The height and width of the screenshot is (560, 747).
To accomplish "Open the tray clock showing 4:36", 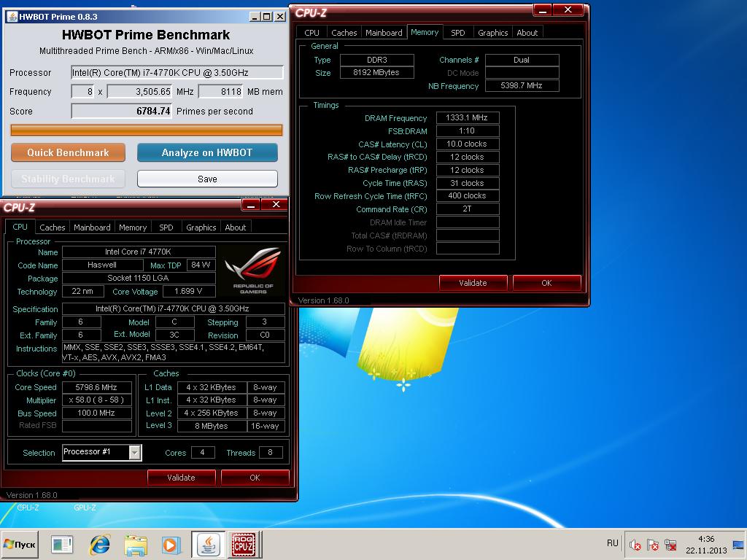I will (706, 544).
